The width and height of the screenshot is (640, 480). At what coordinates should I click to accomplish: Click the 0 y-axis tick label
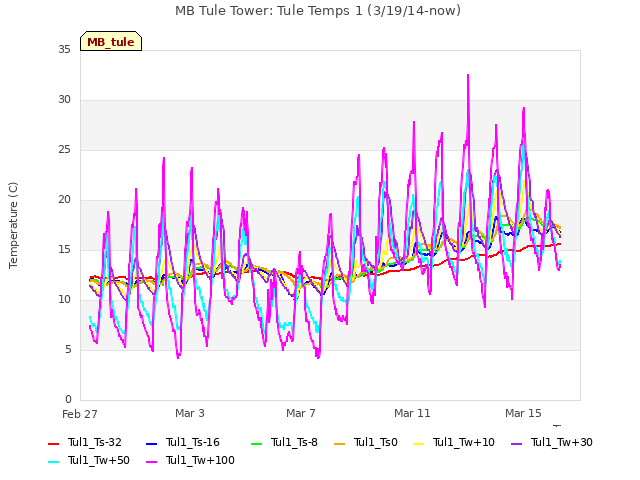68,399
